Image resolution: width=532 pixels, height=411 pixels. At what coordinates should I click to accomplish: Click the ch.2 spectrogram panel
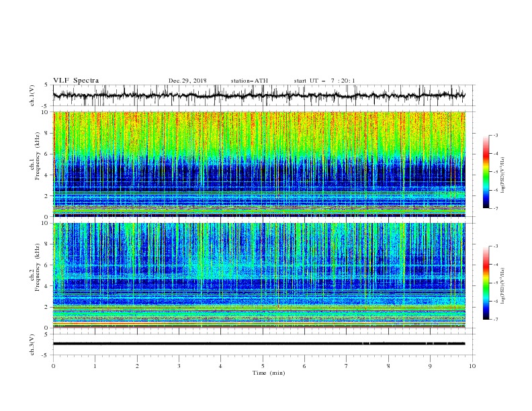click(259, 275)
